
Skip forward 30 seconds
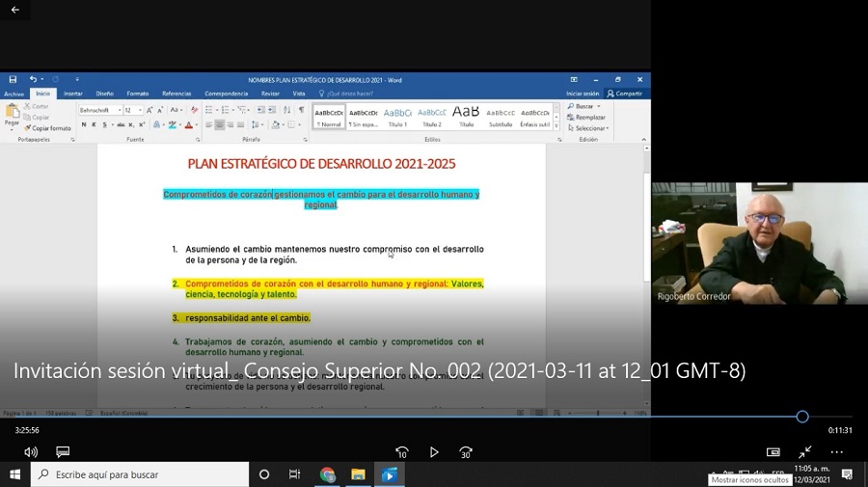click(x=466, y=452)
